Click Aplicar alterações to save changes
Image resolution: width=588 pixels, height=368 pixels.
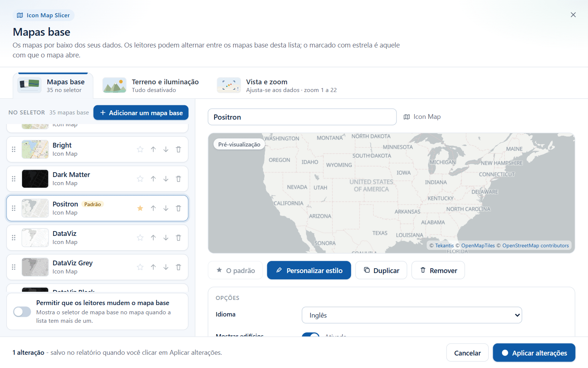(534, 353)
